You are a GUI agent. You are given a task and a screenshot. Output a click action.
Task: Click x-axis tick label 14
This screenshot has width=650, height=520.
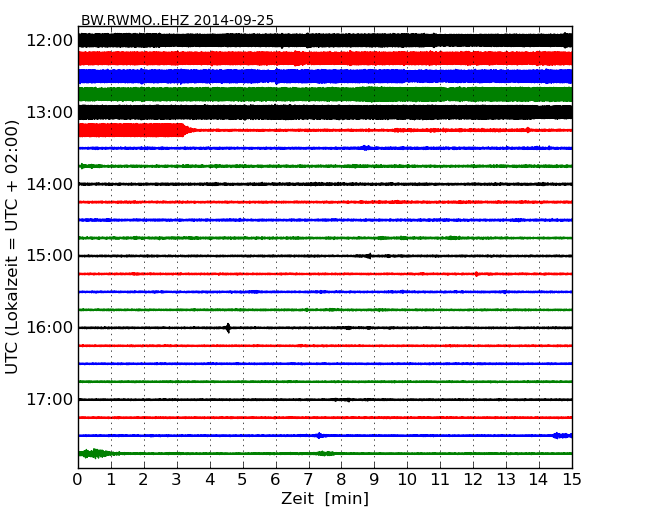tap(539, 480)
